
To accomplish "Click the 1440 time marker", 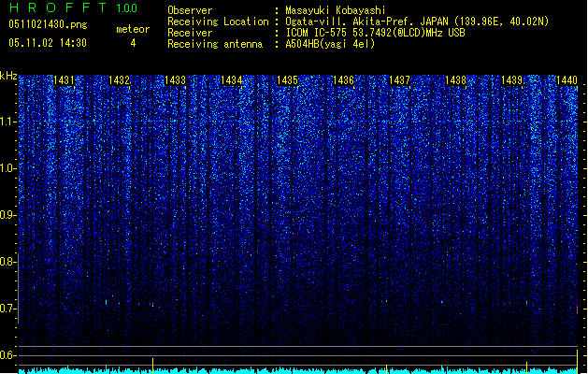I will (566, 80).
